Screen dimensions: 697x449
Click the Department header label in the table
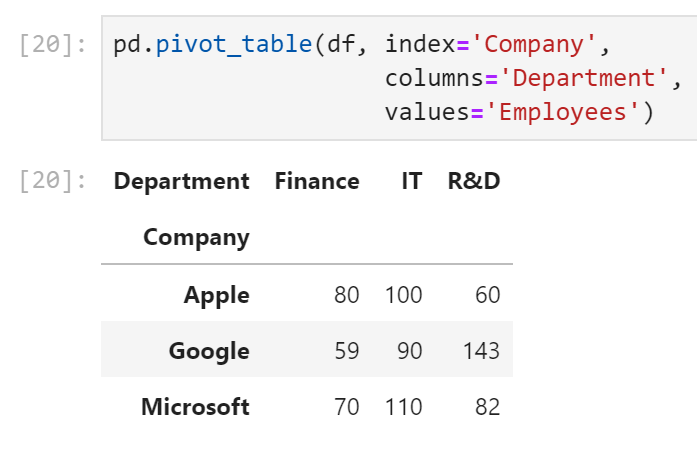tap(181, 181)
